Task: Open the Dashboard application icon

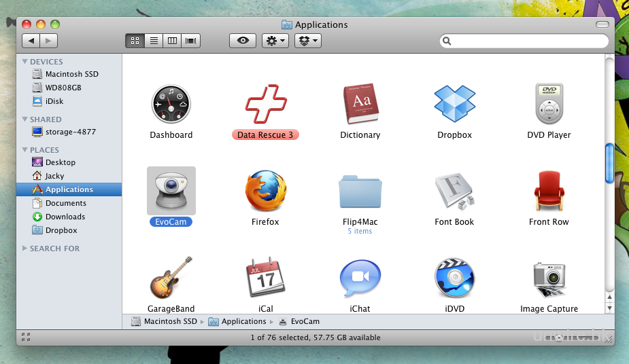Action: tap(171, 105)
